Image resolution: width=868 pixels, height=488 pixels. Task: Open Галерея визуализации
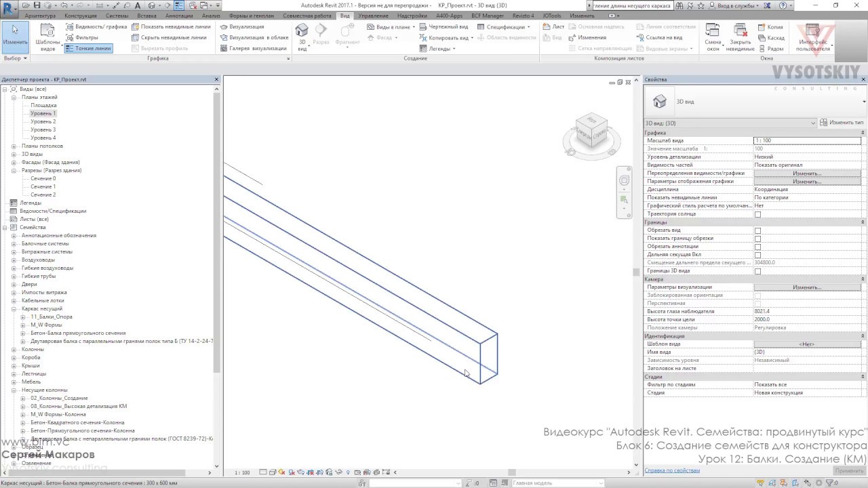(253, 49)
